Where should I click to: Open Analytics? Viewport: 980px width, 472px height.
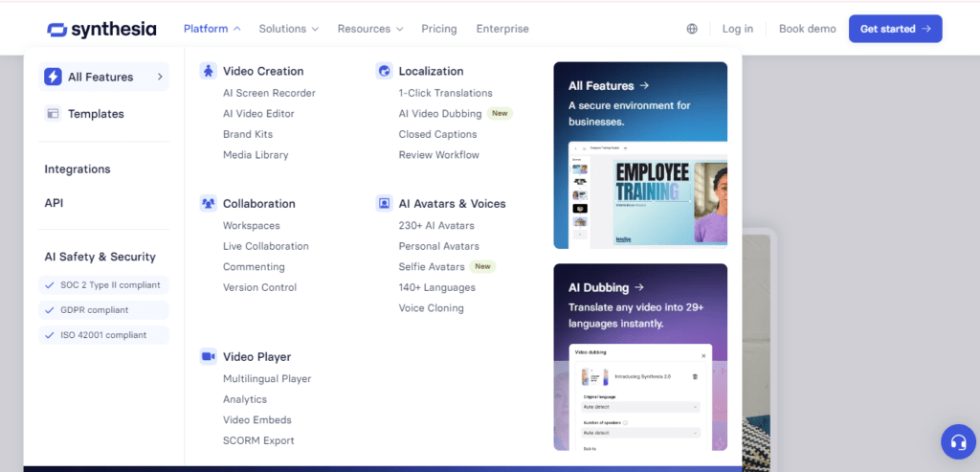(245, 399)
